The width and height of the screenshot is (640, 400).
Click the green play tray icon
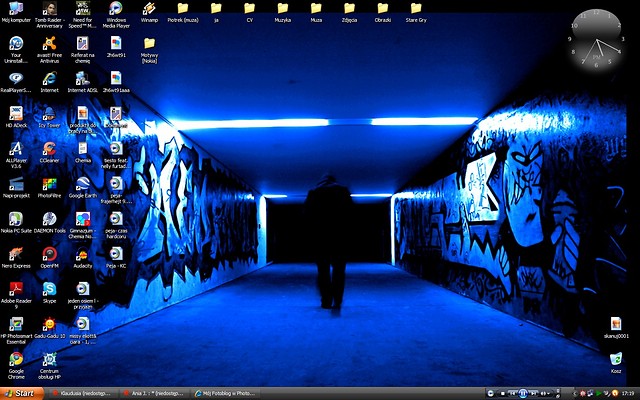(598, 393)
